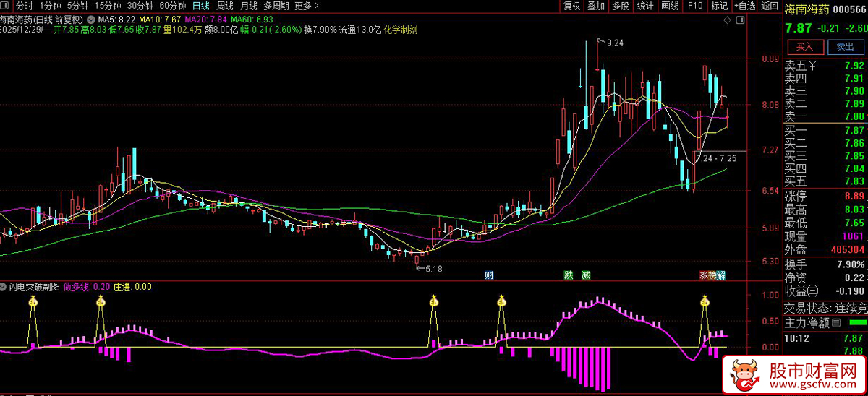The width and height of the screenshot is (868, 396).
Task: Click the diamond icon above the chart
Action: tap(726, 20)
